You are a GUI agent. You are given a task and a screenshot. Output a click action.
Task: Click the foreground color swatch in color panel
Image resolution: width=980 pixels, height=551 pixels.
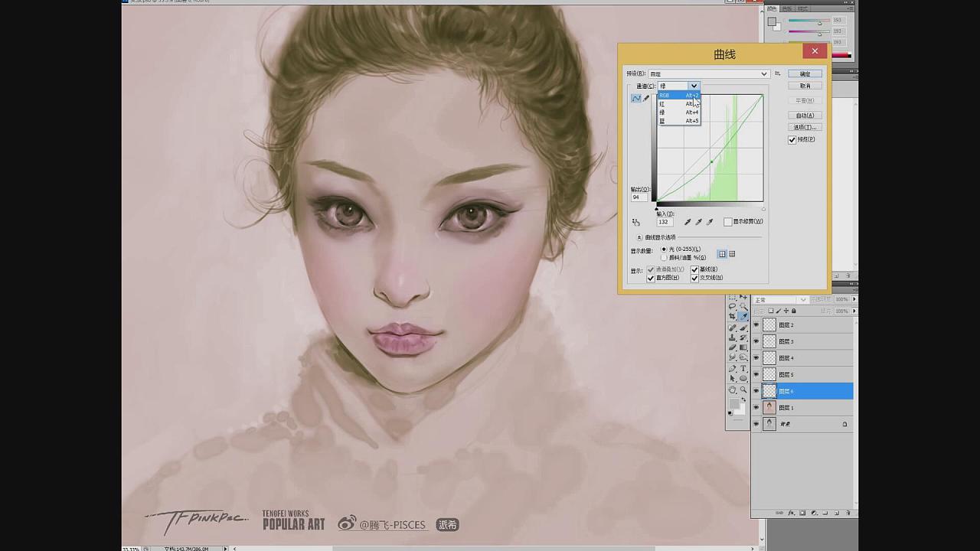click(773, 21)
